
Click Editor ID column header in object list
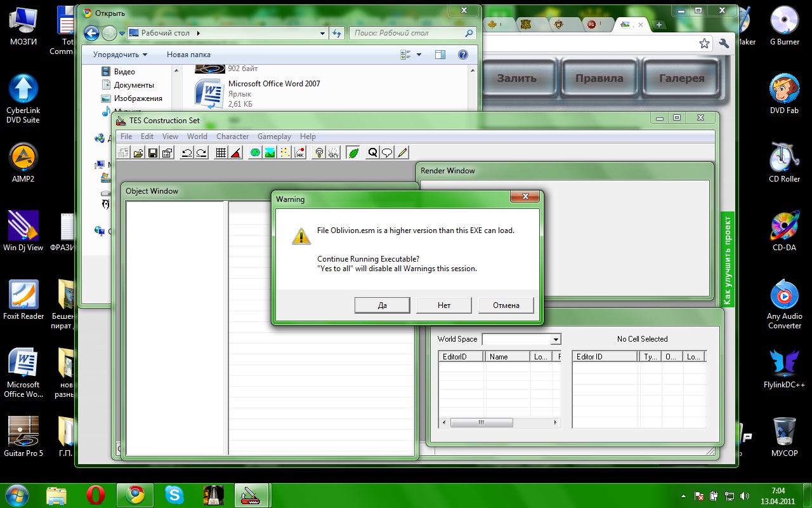point(606,357)
